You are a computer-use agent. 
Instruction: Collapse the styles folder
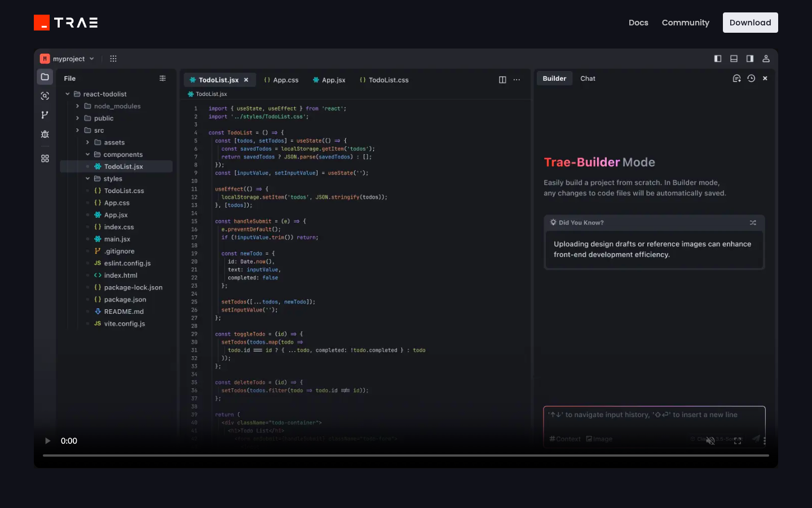87,179
